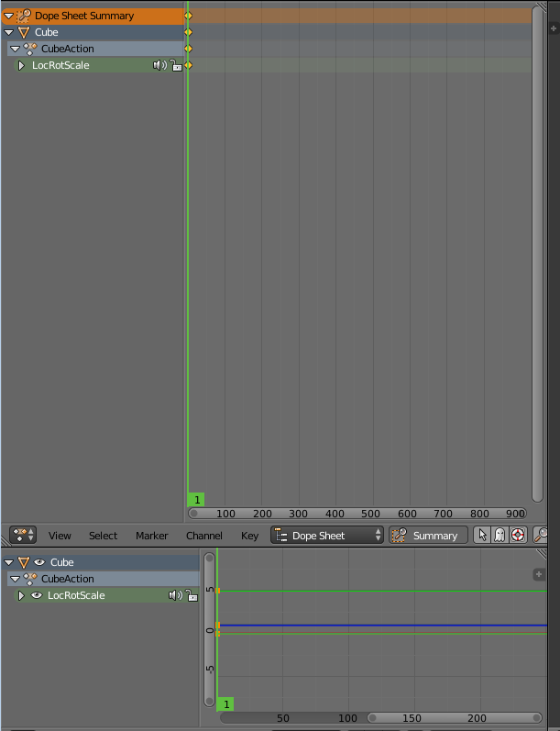Toggle Show Hidden ghost filter
Image resolution: width=560 pixels, height=731 pixels.
point(500,536)
